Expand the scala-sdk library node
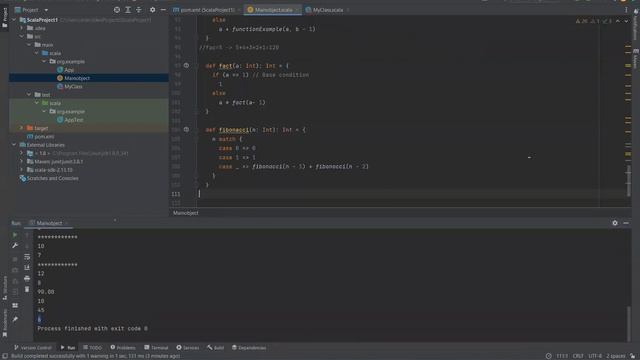Screen dimensions: 640x360 [x=22, y=170]
